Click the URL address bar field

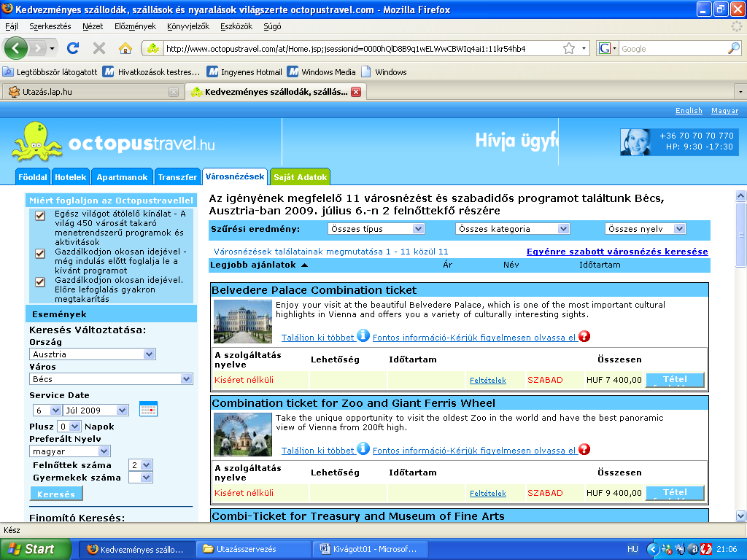click(362, 49)
